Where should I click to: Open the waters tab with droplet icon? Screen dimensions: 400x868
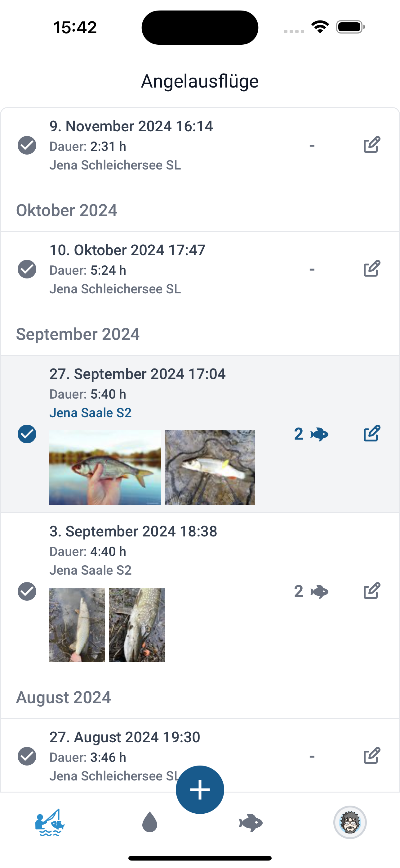[150, 822]
